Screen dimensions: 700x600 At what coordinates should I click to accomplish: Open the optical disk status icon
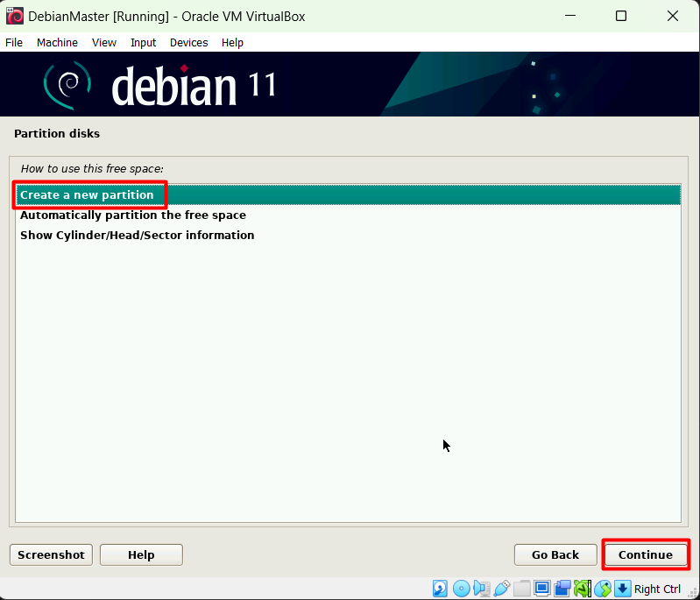(461, 589)
